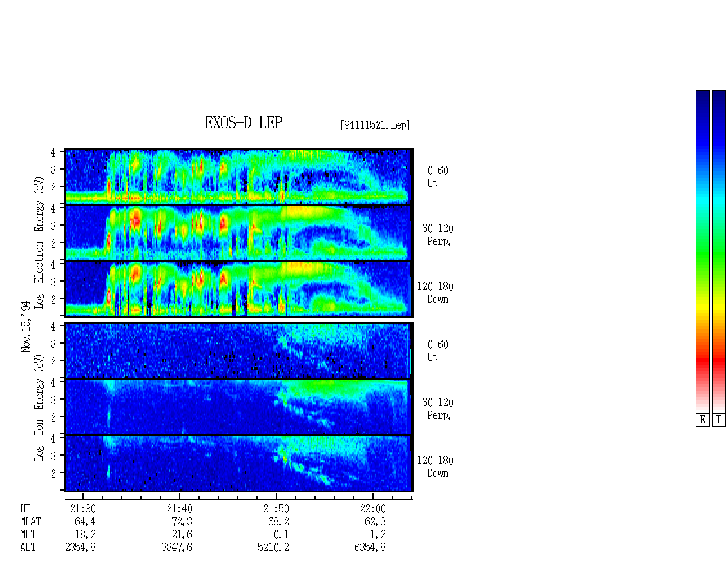Click the ALT value 6354.8

[x=370, y=548]
